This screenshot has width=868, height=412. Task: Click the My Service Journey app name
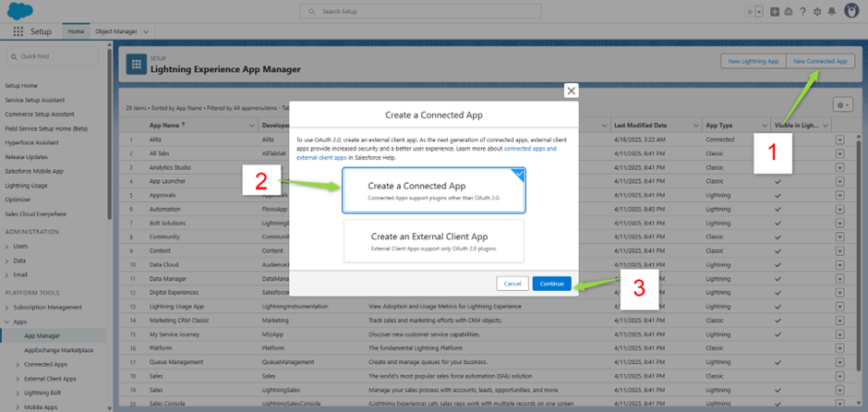tap(175, 334)
